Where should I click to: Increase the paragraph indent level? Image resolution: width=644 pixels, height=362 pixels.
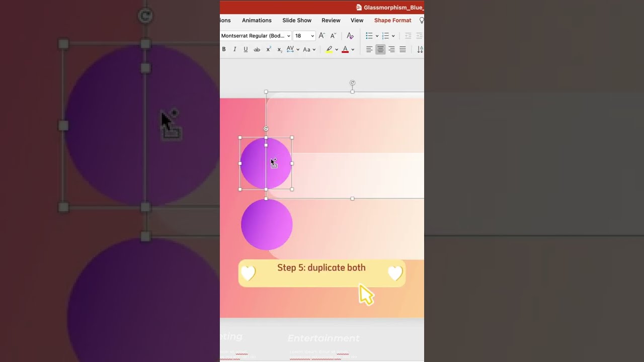[x=419, y=36]
